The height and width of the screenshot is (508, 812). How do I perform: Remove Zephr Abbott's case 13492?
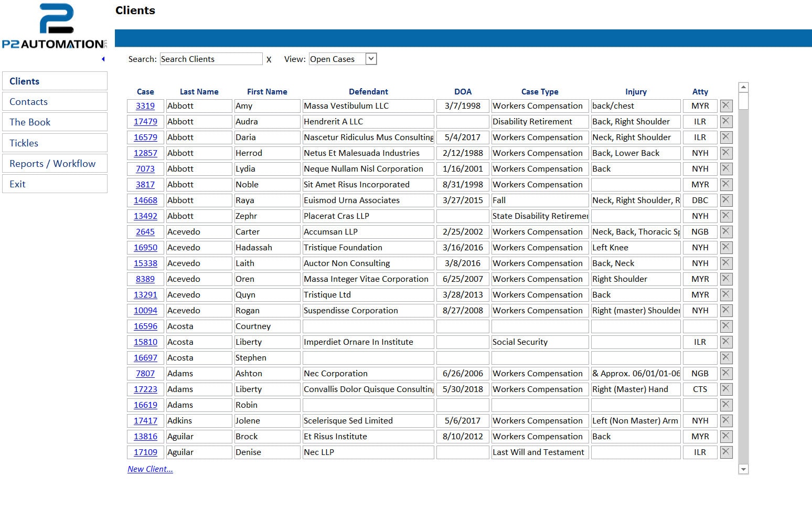(x=726, y=216)
